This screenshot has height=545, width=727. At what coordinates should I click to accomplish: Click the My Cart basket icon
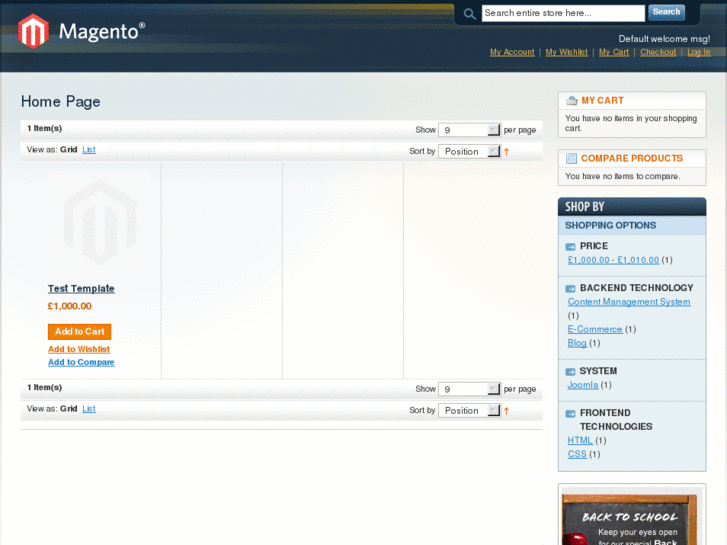(572, 100)
